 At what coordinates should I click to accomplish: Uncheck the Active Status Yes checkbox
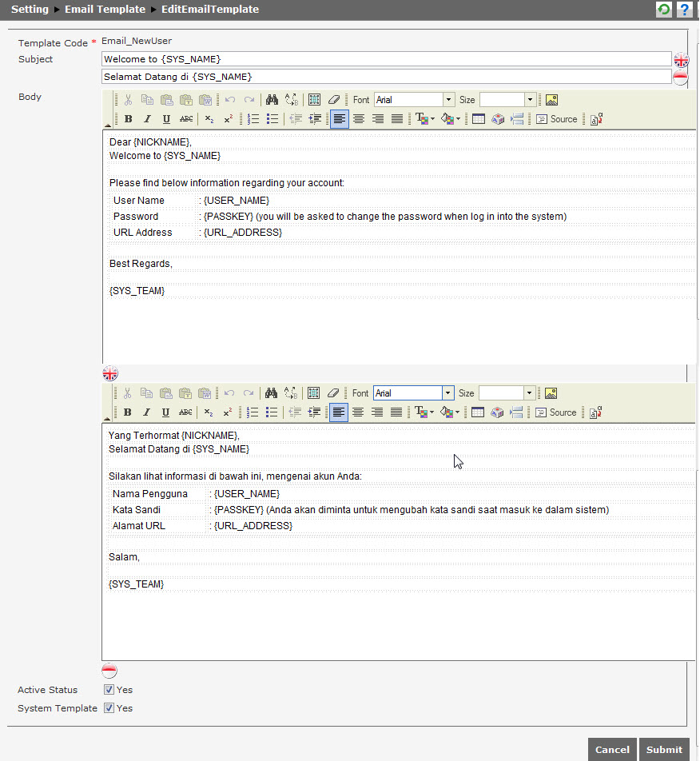coord(109,689)
